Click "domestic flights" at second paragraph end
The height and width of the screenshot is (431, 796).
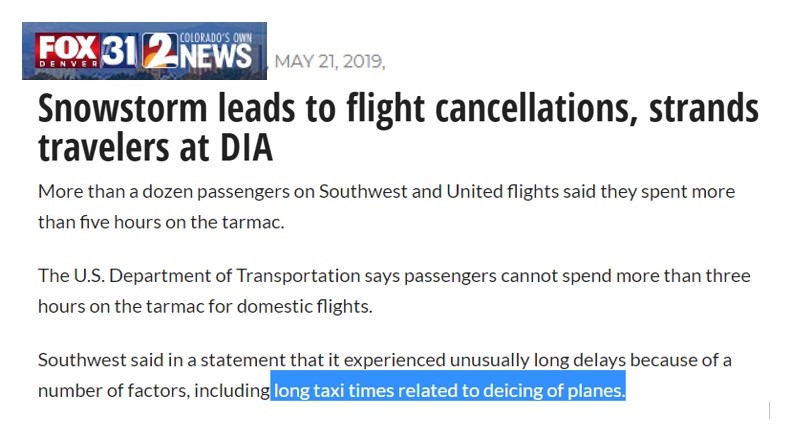(304, 306)
